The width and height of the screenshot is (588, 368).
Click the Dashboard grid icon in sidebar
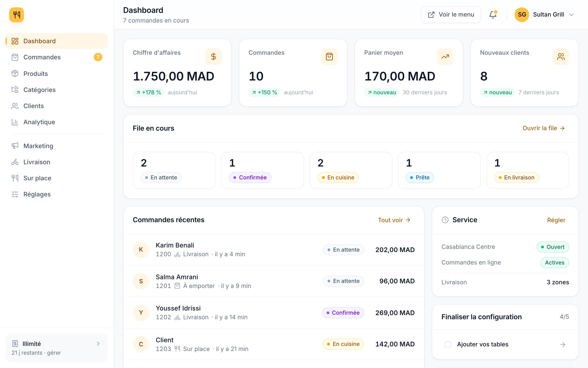pos(15,41)
